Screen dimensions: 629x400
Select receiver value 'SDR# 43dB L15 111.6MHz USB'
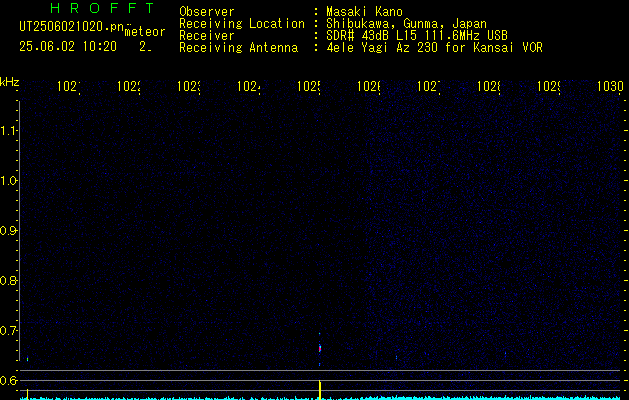(417, 36)
